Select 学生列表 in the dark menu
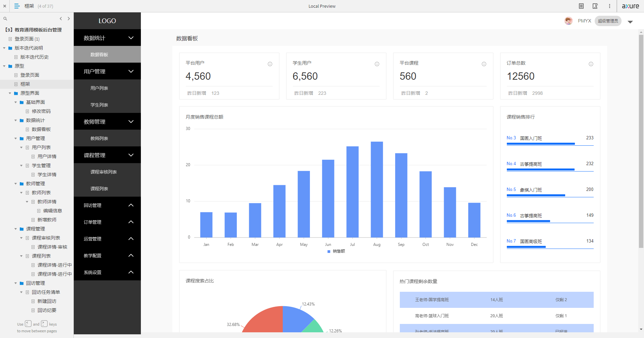Viewport: 644px width, 338px height. click(107, 105)
